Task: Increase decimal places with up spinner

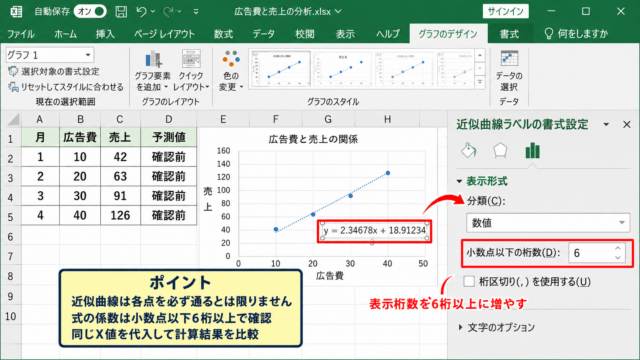Action: pos(618,248)
